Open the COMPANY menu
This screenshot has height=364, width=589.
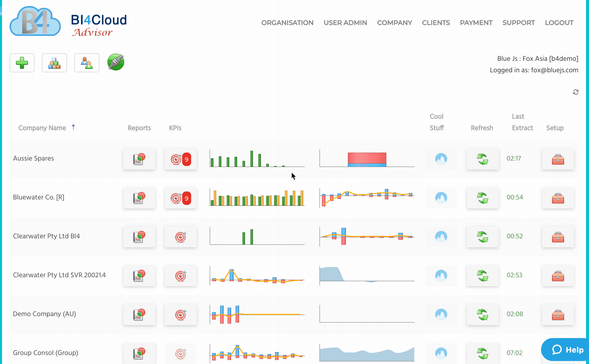(x=394, y=23)
